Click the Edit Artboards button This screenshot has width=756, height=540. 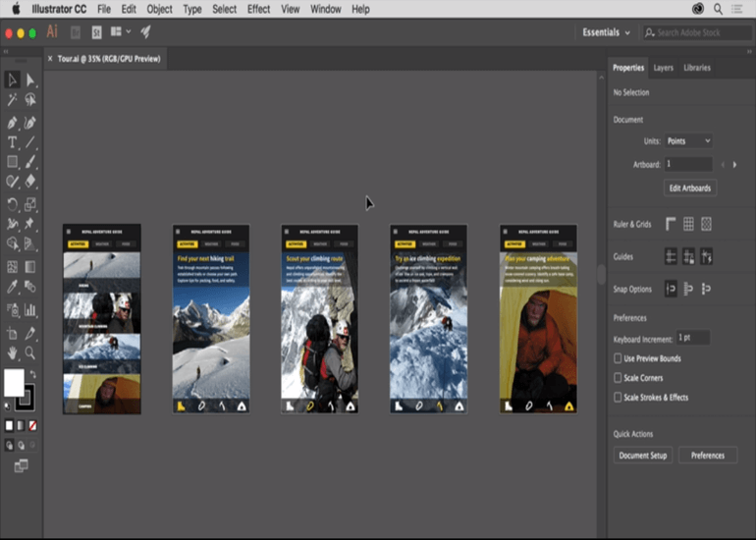point(691,188)
